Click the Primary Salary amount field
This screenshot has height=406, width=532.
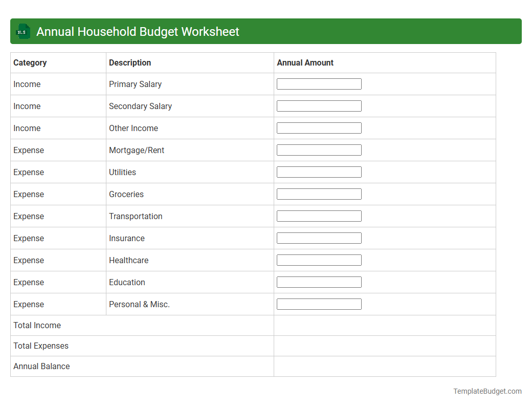pos(319,83)
